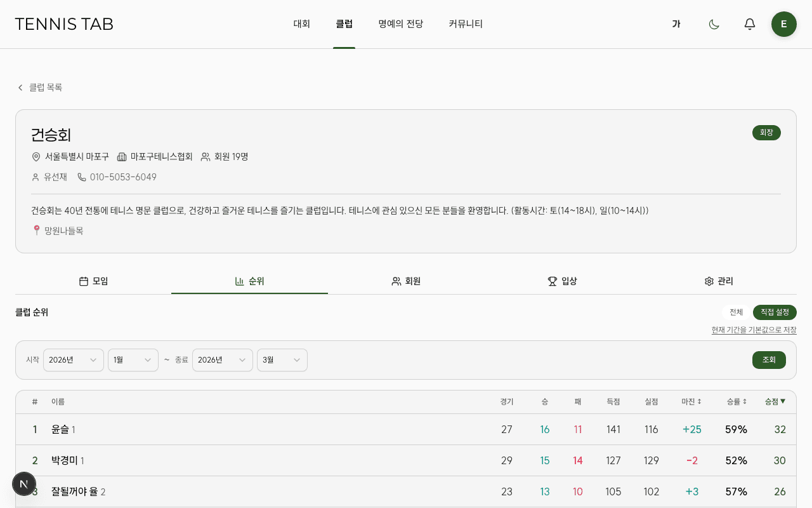Click the 가 font size icon
This screenshot has height=508, width=812.
[x=676, y=24]
